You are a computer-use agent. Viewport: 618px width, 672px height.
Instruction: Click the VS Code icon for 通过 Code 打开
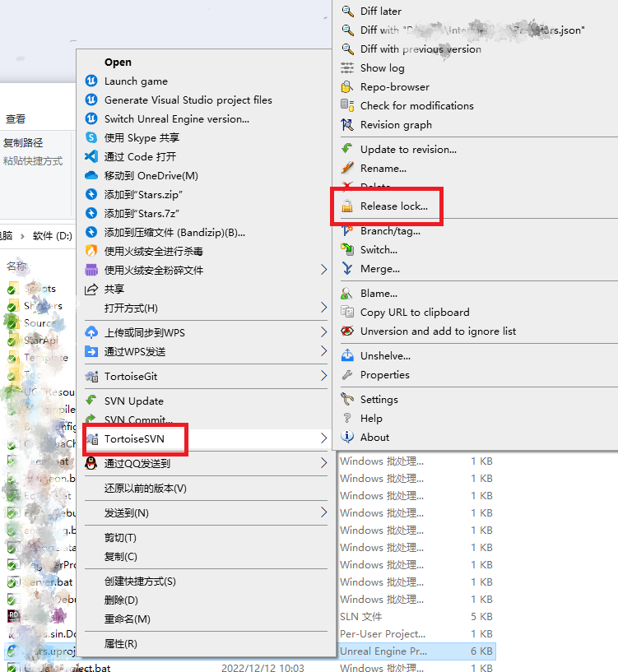(91, 156)
